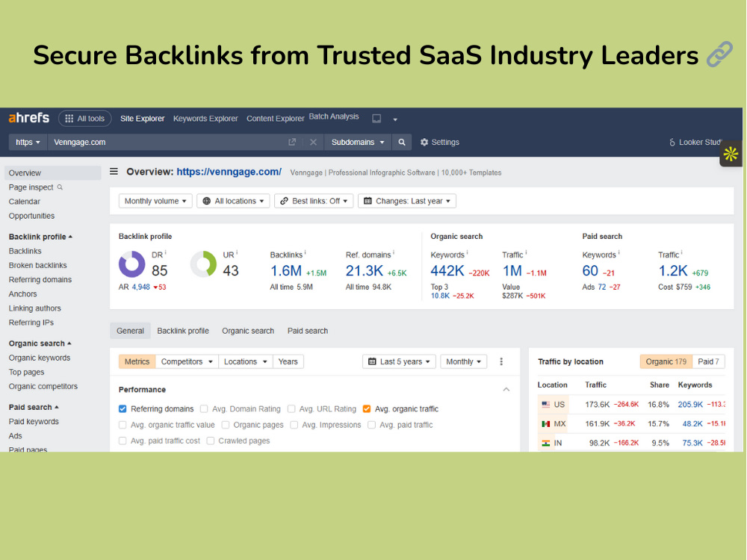Open Looker Studio link
The image size is (747, 560).
(x=695, y=143)
